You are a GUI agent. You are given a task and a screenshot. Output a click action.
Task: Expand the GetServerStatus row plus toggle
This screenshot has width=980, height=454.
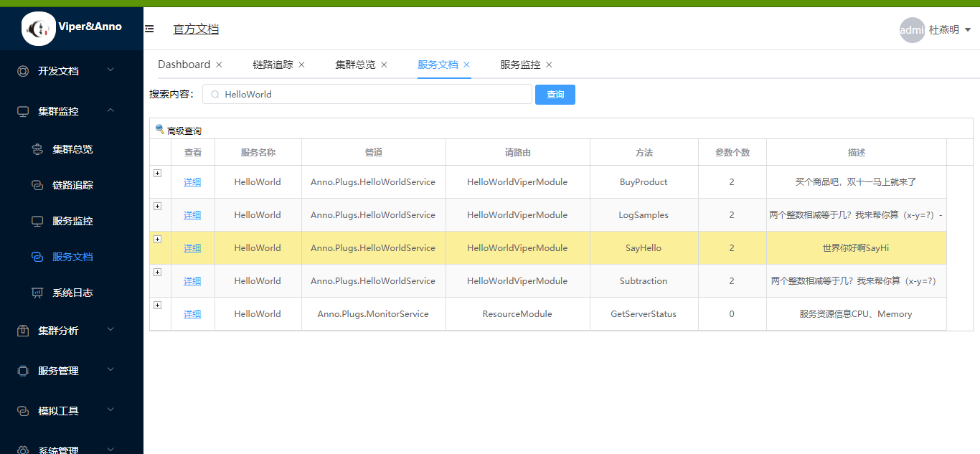coord(158,305)
